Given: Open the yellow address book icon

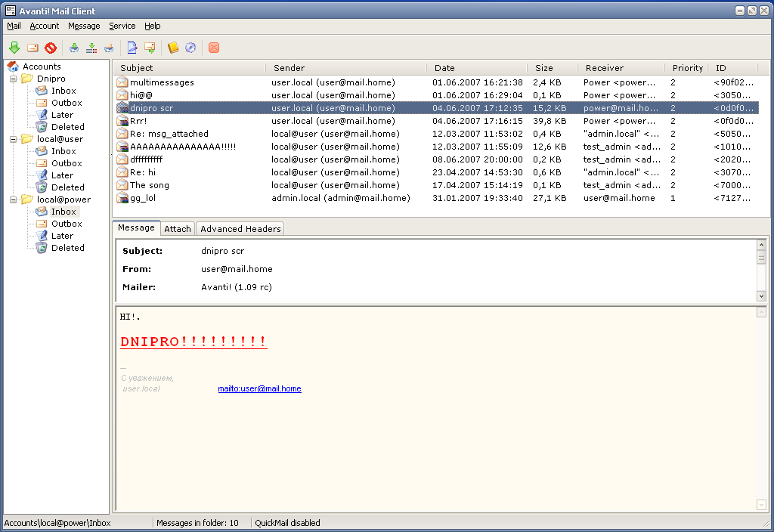Looking at the screenshot, I should click(173, 48).
